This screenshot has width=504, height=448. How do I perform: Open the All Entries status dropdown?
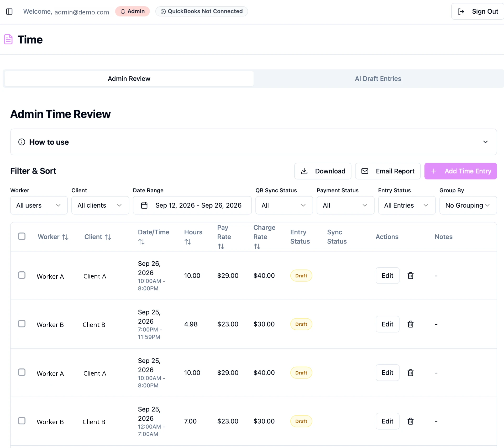407,205
